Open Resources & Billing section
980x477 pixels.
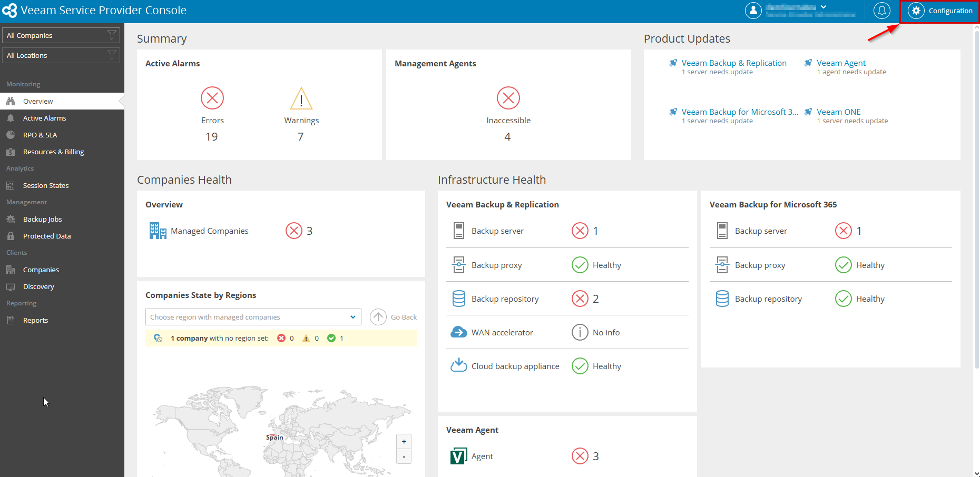[x=62, y=152]
